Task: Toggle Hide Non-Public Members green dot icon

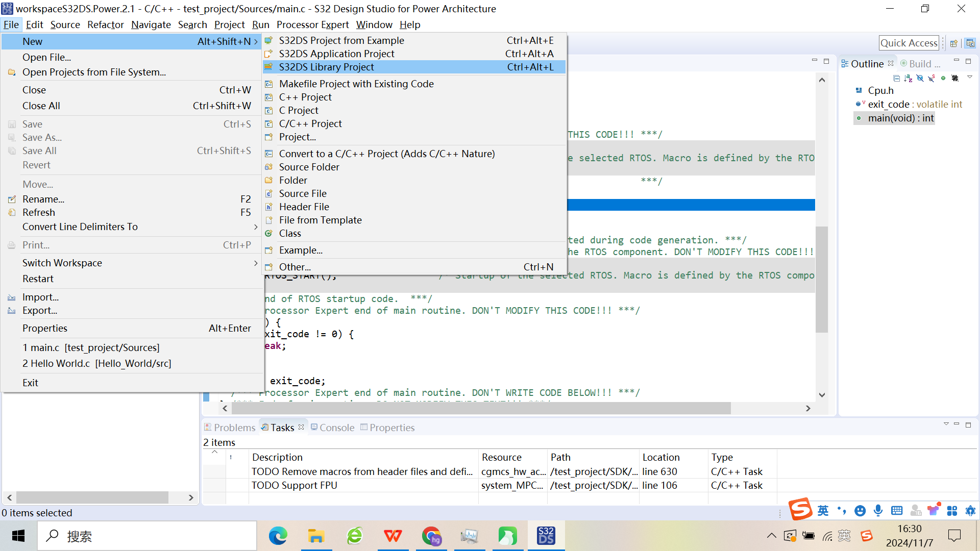Action: pyautogui.click(x=943, y=78)
